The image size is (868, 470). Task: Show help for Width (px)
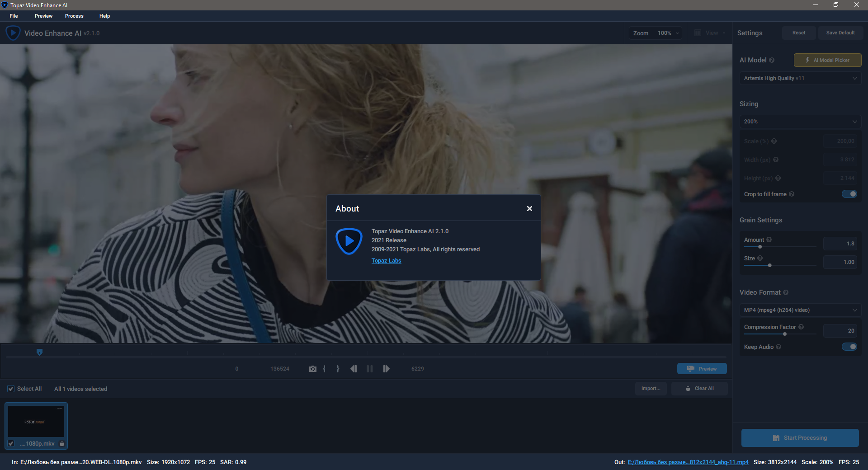pos(776,160)
